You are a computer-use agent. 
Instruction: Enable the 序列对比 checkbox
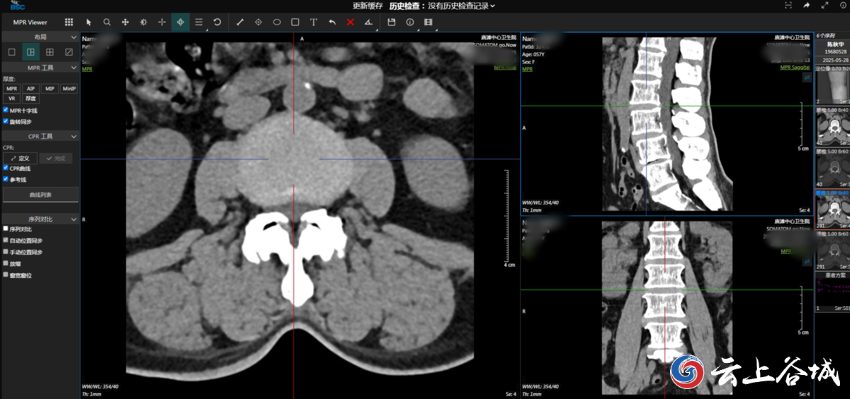pyautogui.click(x=5, y=229)
